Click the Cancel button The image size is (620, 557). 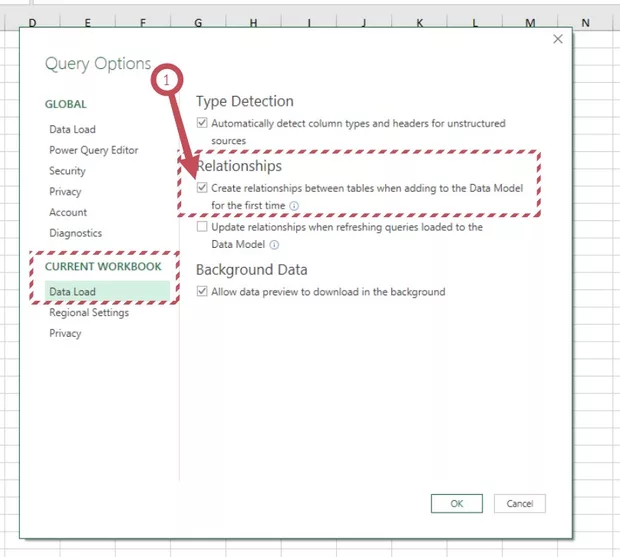[520, 503]
